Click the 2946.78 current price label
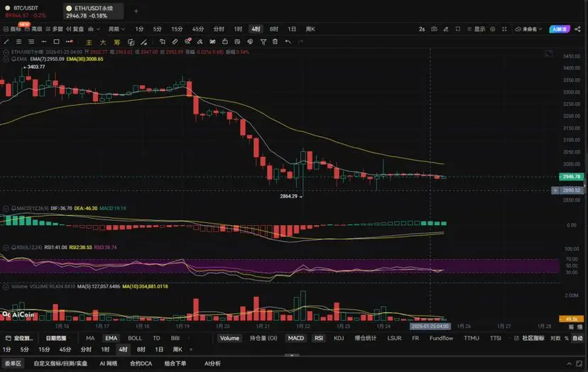This screenshot has width=588, height=372. pyautogui.click(x=571, y=176)
